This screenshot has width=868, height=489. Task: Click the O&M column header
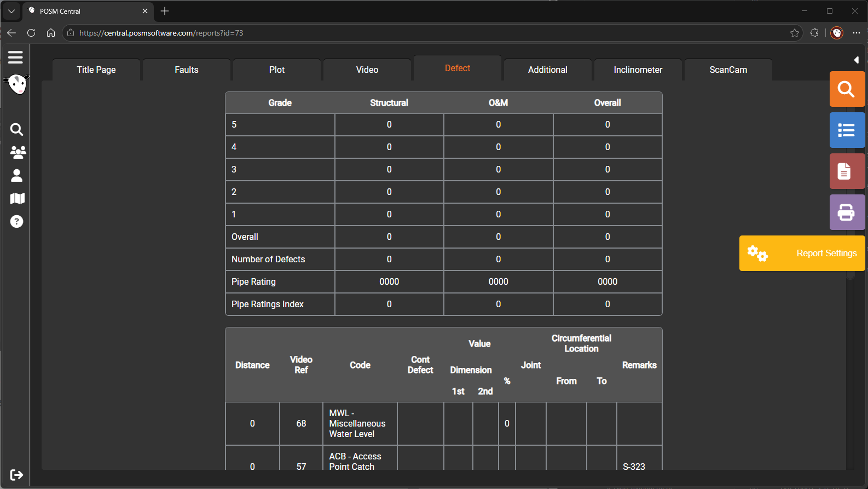[499, 103]
